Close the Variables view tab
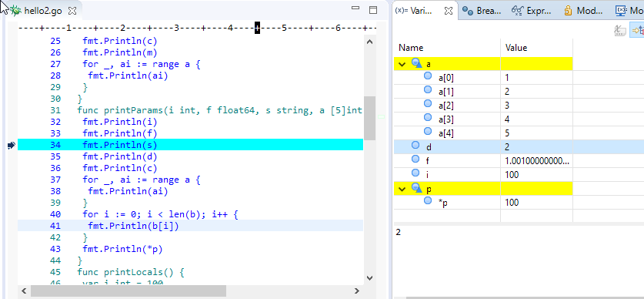 449,11
